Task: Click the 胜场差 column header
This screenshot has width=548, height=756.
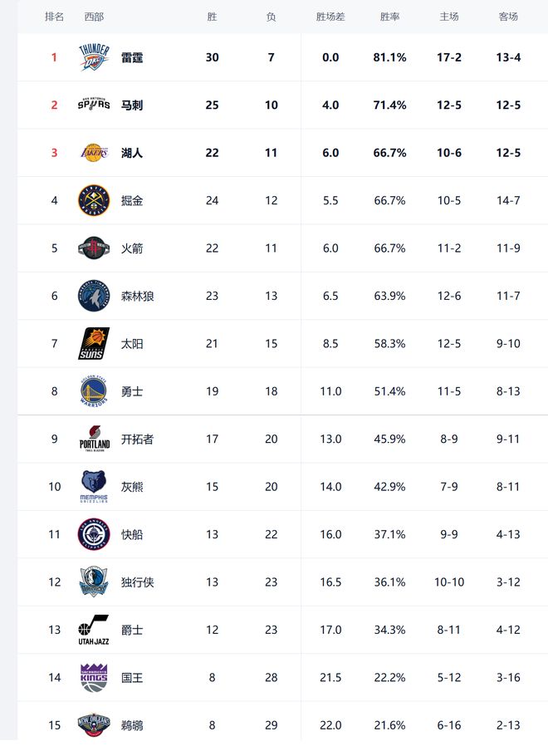Action: coord(330,17)
